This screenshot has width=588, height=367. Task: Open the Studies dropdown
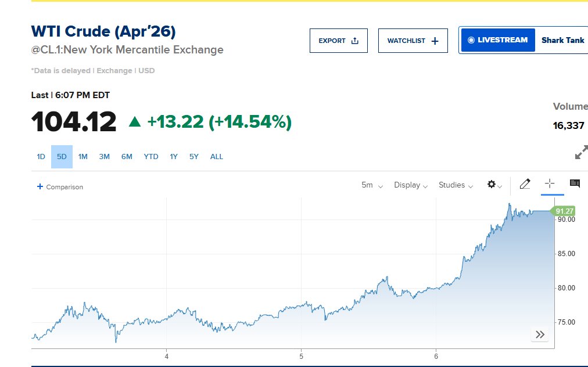(456, 185)
